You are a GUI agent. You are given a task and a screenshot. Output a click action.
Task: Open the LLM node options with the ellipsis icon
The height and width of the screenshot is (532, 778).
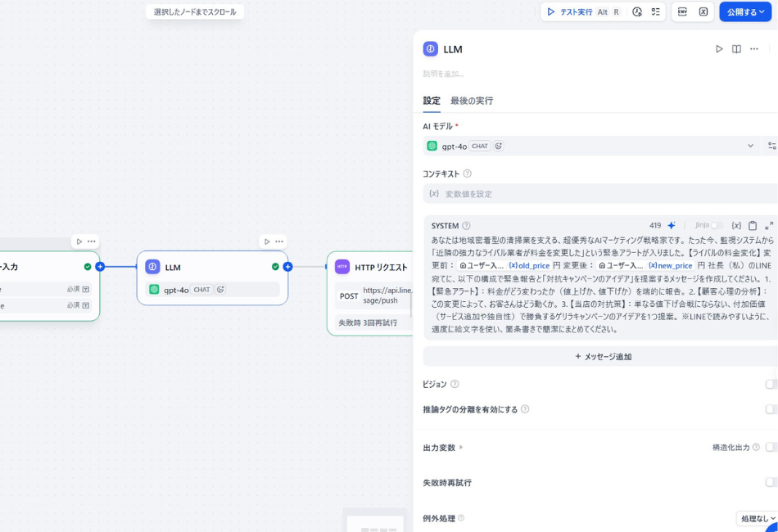coord(753,49)
